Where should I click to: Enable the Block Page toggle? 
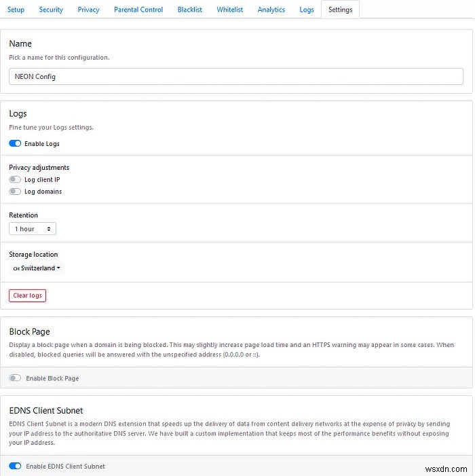15,378
